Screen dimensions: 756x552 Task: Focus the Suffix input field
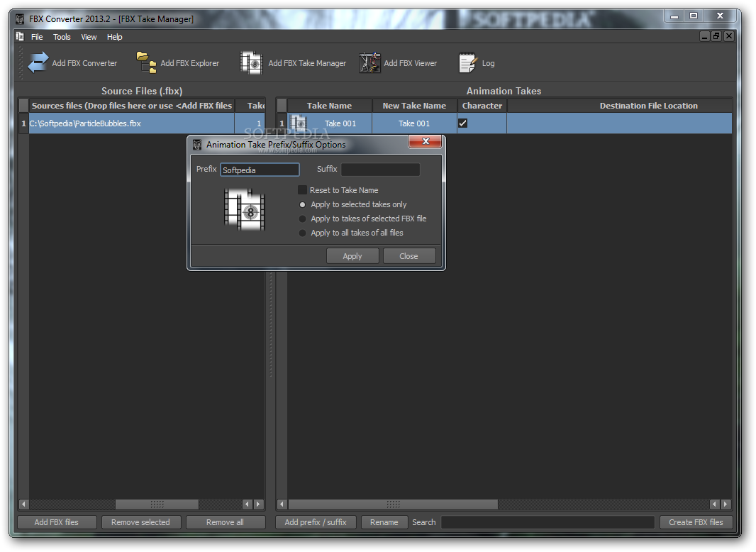click(380, 170)
